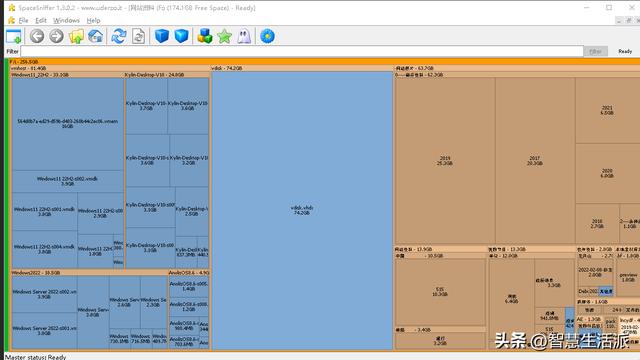This screenshot has height=360, width=640.
Task: Go back with the left arrow icon
Action: point(37,36)
